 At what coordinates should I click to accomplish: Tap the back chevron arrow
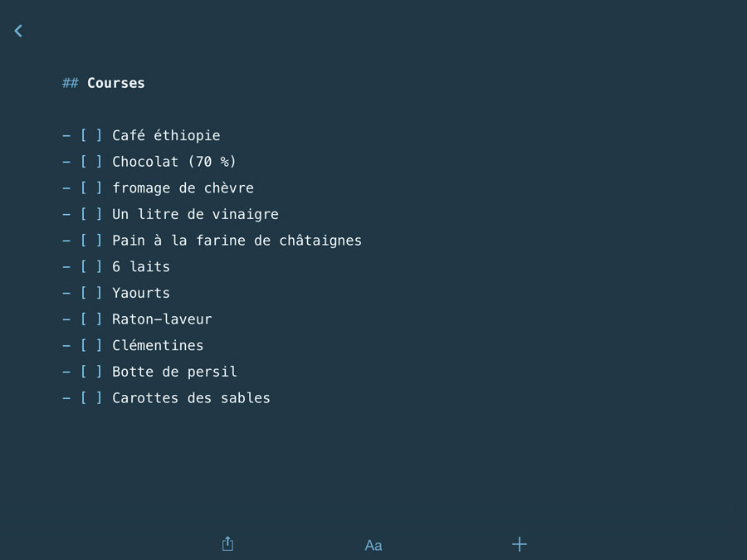(18, 31)
